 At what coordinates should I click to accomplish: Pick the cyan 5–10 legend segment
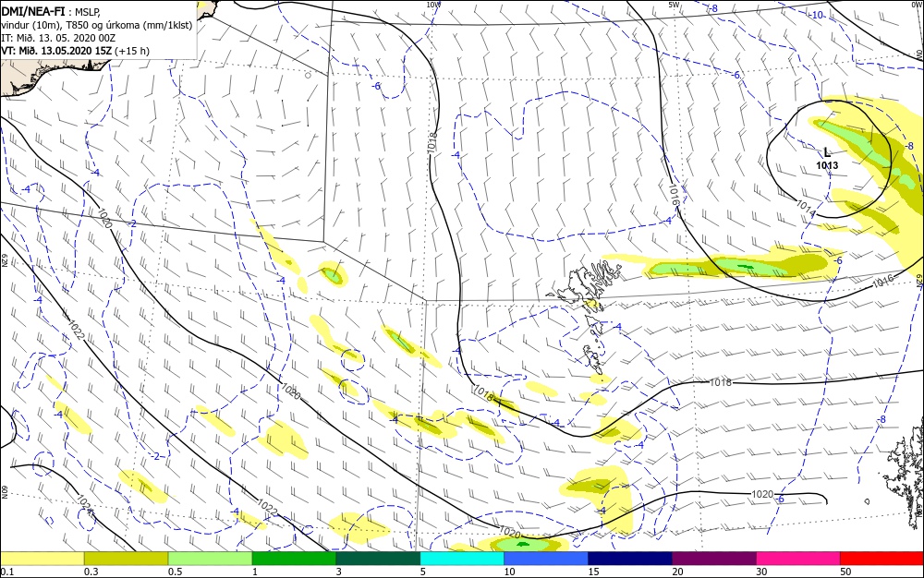[x=462, y=559]
